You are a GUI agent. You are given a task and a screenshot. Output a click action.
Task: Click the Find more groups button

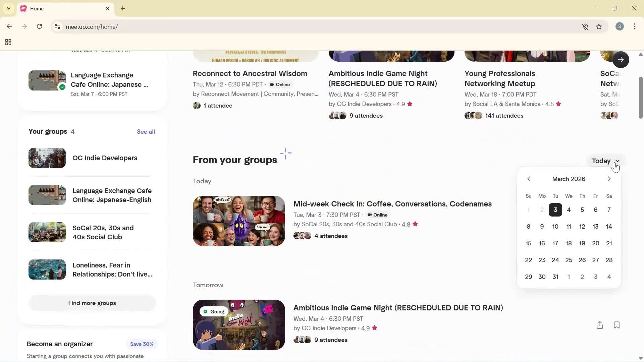[x=92, y=303]
